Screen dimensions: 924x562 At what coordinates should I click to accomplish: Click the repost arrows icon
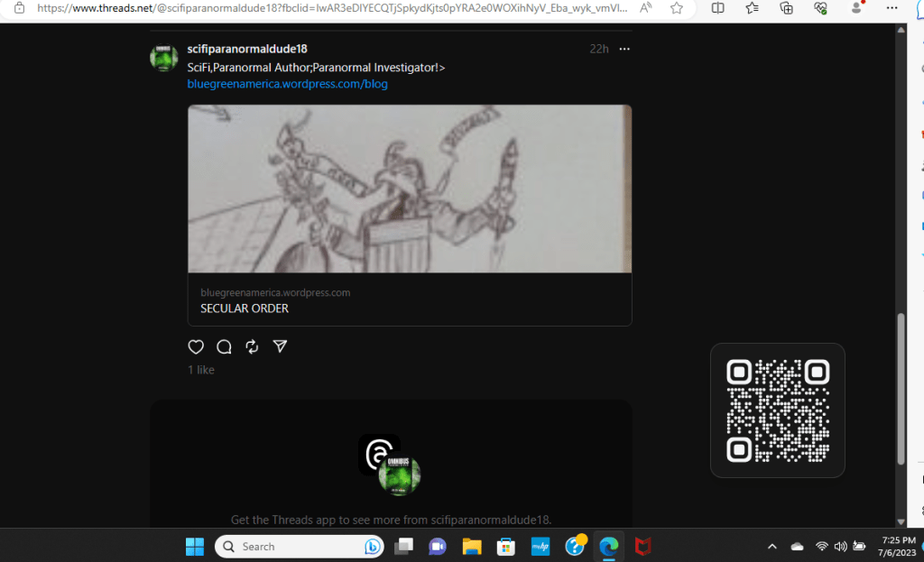click(x=252, y=347)
